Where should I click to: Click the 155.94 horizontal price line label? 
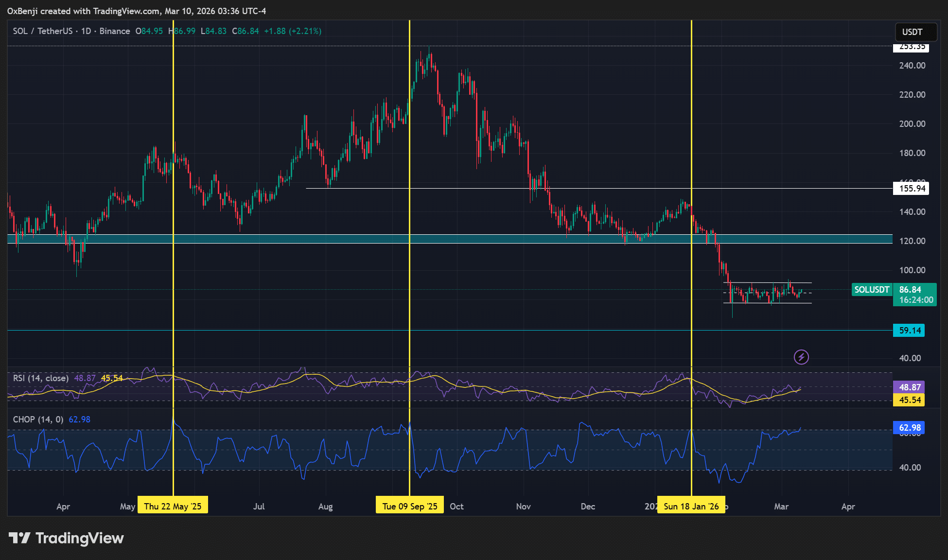[x=911, y=189]
